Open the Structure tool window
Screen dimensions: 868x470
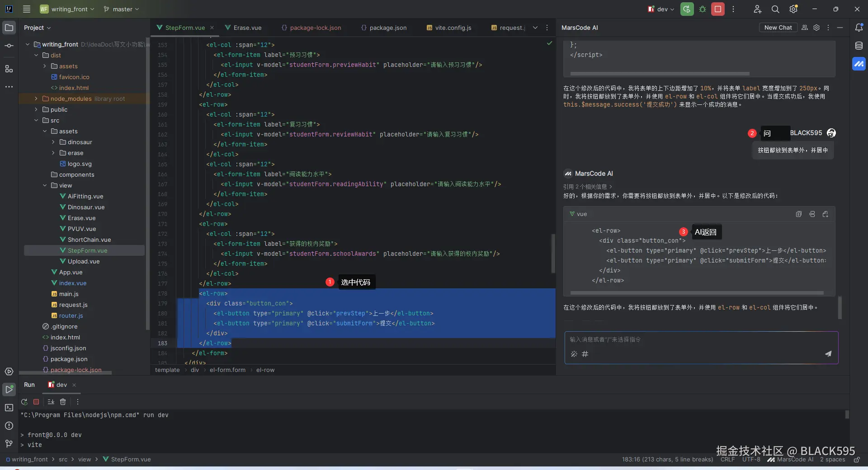coord(9,69)
